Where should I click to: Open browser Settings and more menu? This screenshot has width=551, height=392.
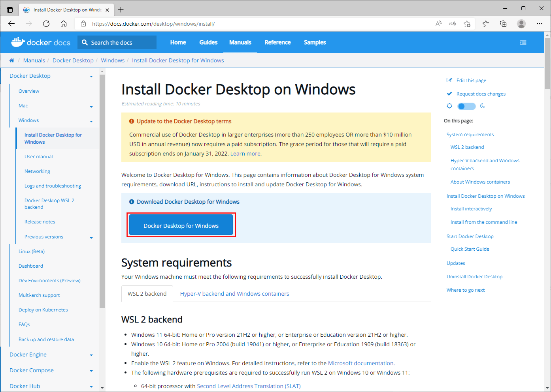(x=540, y=24)
